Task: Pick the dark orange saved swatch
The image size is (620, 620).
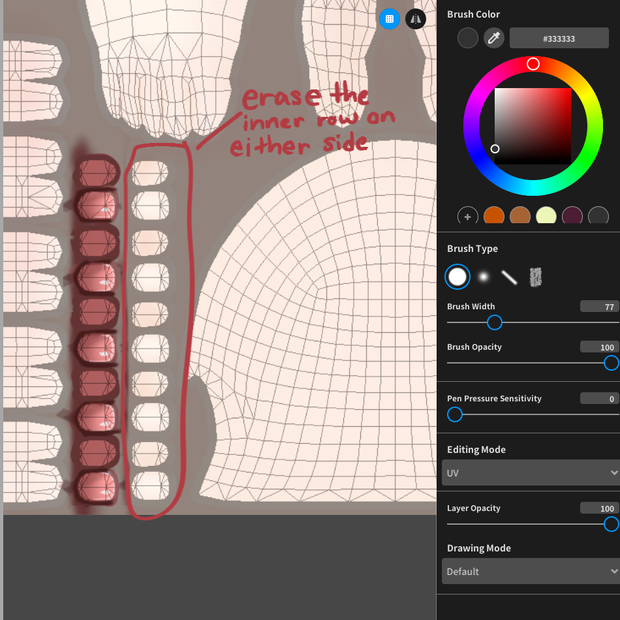Action: (x=493, y=216)
